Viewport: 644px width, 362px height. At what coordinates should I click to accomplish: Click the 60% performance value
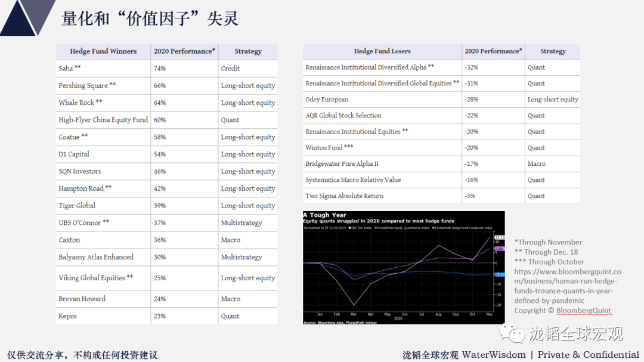(x=160, y=120)
